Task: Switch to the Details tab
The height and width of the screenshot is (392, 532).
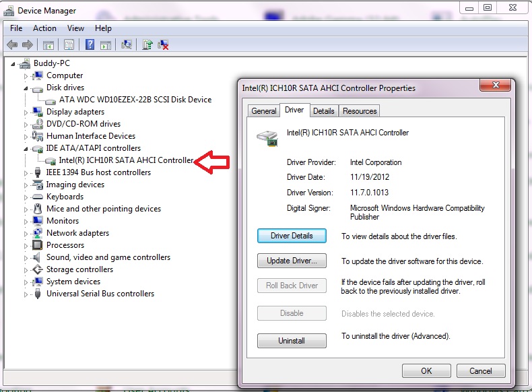Action: pyautogui.click(x=324, y=111)
